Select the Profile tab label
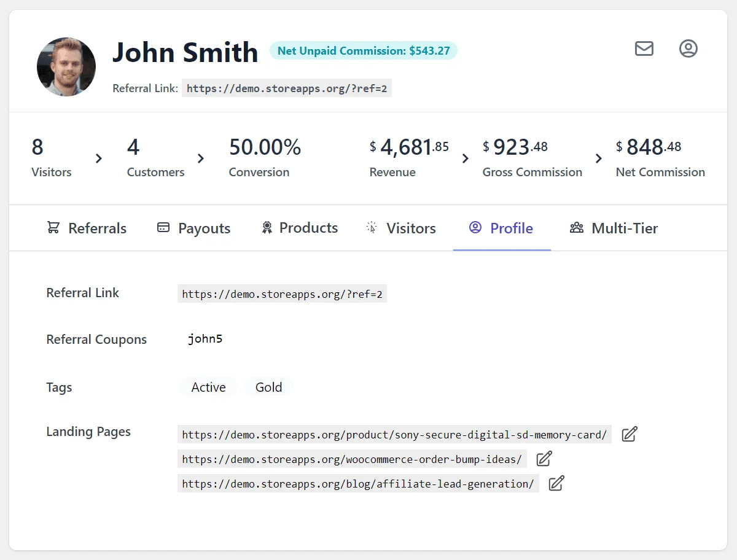 512,228
